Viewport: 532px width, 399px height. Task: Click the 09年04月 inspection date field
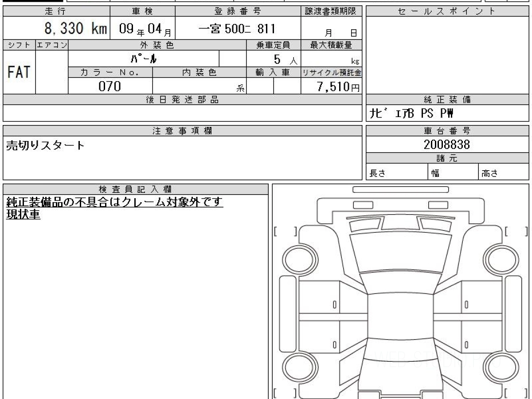coord(141,29)
